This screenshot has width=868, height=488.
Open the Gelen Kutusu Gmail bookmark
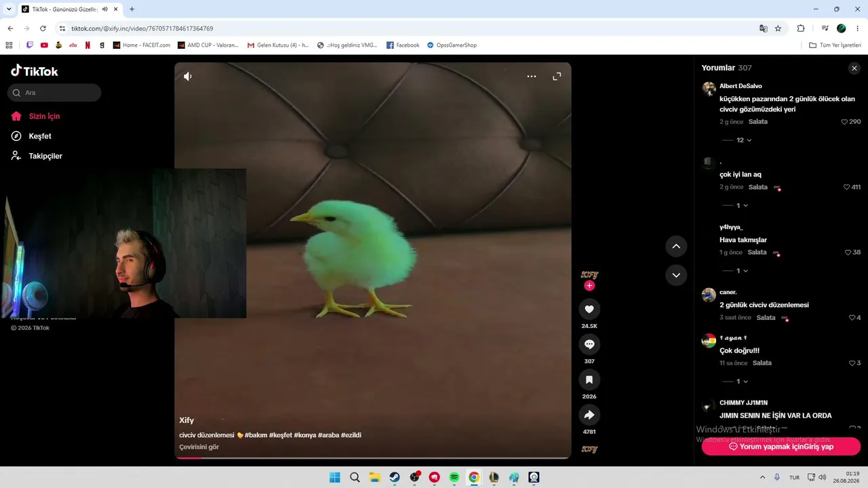pos(278,45)
